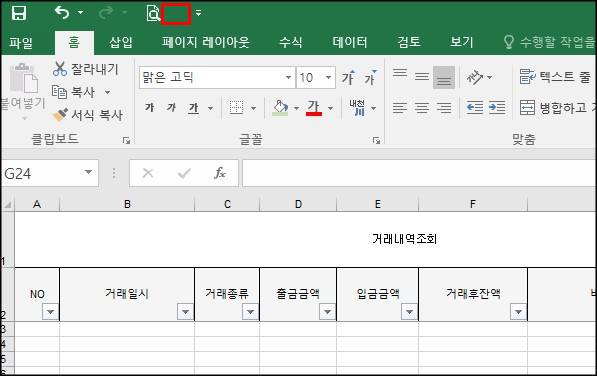Center text horizontally
Screen dimensions: 597x376
[x=422, y=108]
